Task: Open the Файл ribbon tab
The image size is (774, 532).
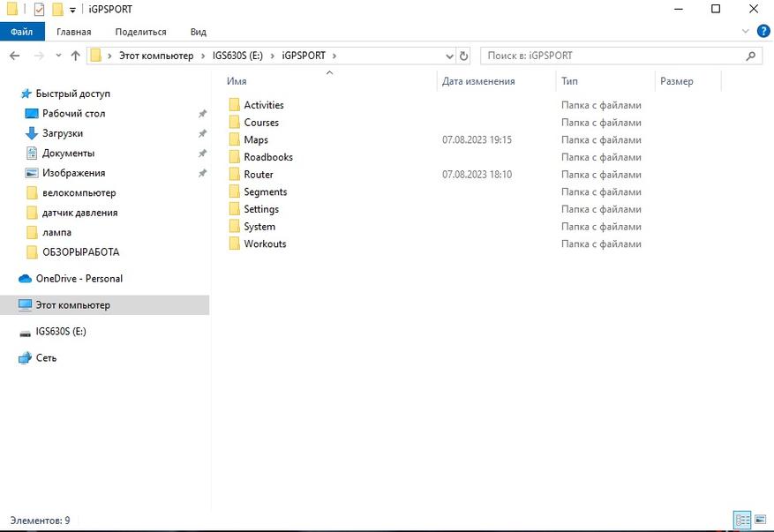Action: click(x=22, y=32)
